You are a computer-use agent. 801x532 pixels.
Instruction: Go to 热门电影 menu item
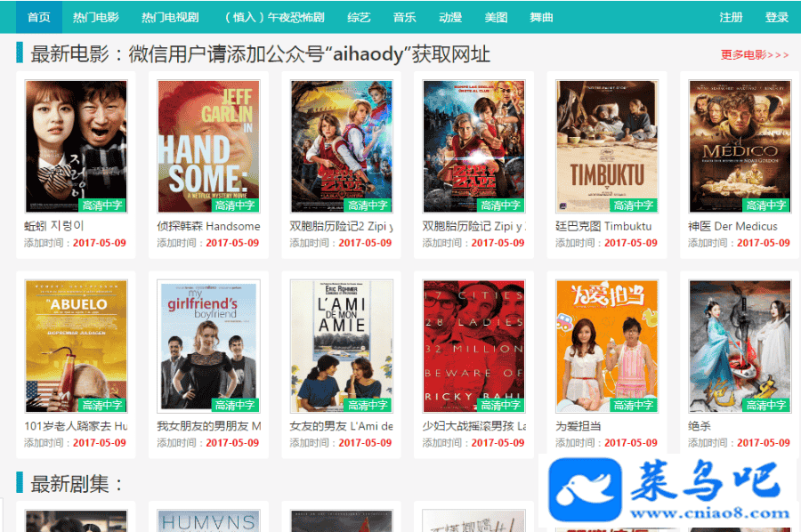(x=96, y=18)
